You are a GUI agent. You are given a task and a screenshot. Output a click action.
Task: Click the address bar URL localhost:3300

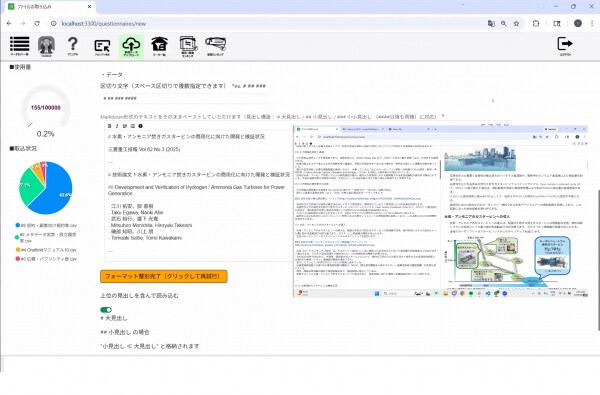pos(104,23)
